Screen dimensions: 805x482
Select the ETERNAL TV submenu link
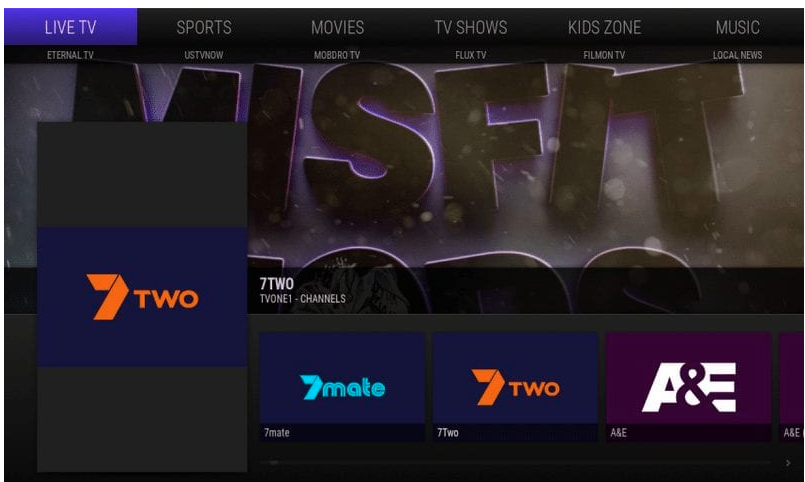tap(70, 55)
